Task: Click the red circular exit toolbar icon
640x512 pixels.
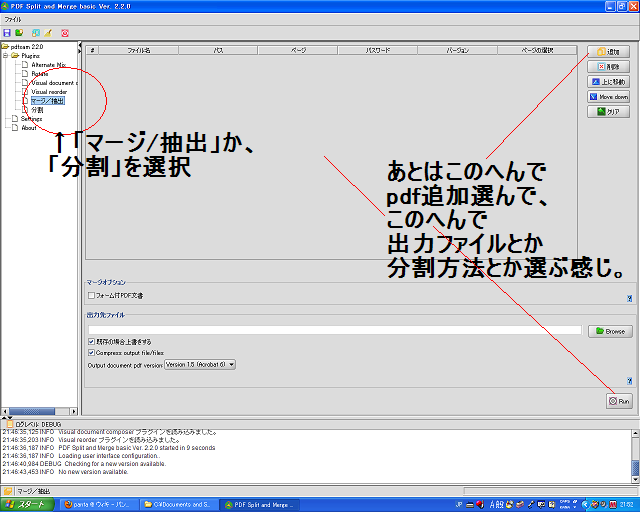Action: 65,33
